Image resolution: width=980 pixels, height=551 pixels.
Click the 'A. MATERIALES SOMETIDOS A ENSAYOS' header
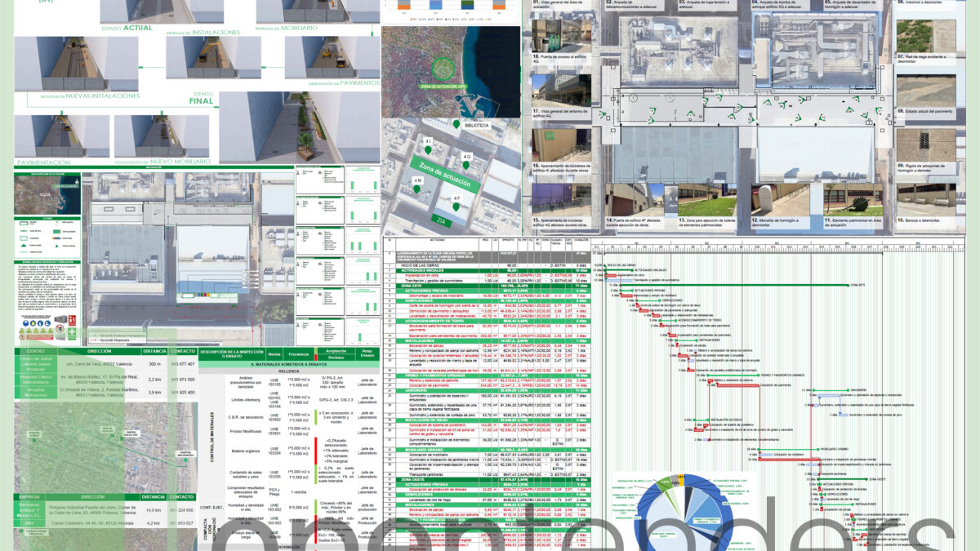click(x=288, y=365)
